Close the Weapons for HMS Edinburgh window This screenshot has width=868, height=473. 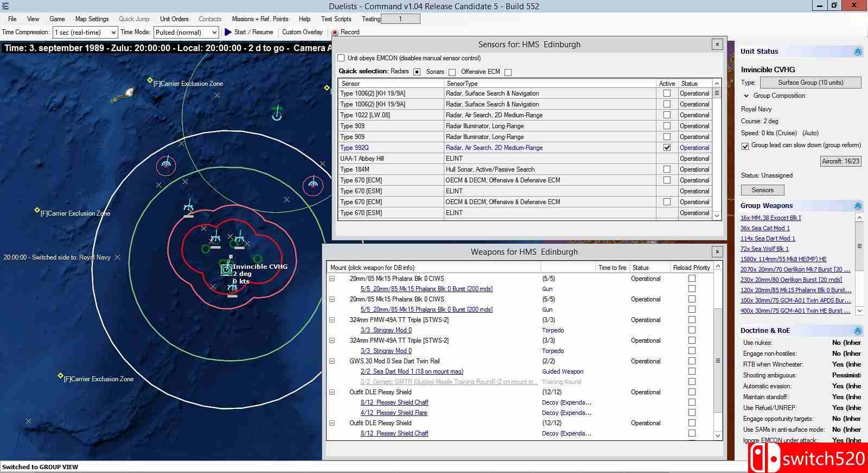pyautogui.click(x=717, y=252)
